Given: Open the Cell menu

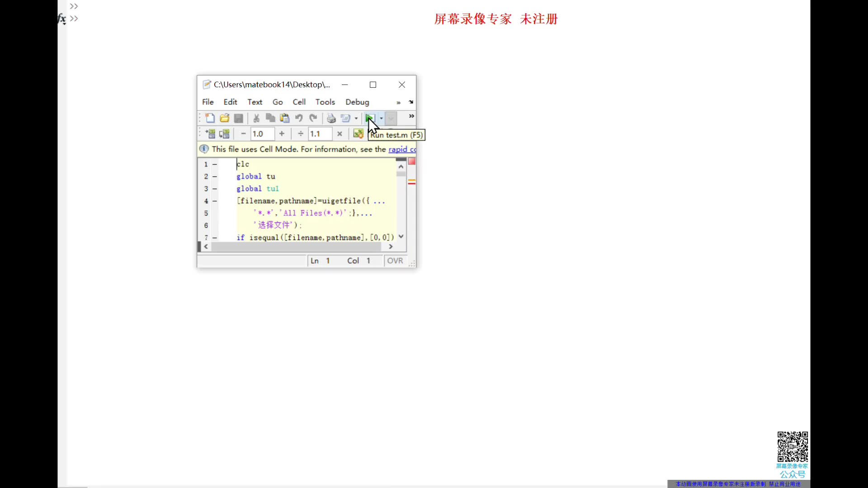Looking at the screenshot, I should [x=299, y=102].
